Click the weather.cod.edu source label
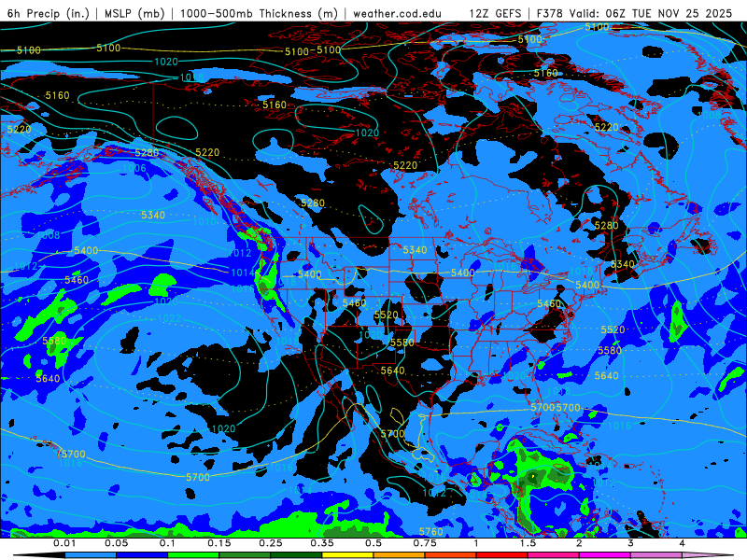The height and width of the screenshot is (560, 747). pyautogui.click(x=397, y=13)
